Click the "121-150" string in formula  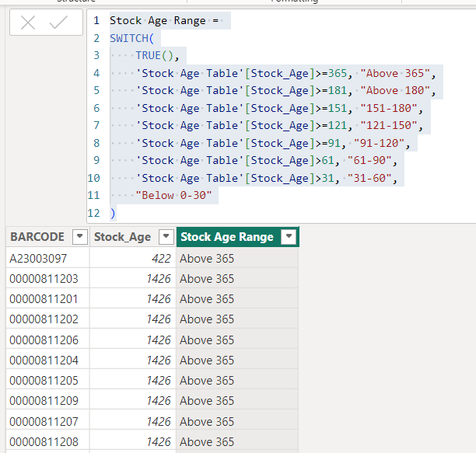[389, 125]
